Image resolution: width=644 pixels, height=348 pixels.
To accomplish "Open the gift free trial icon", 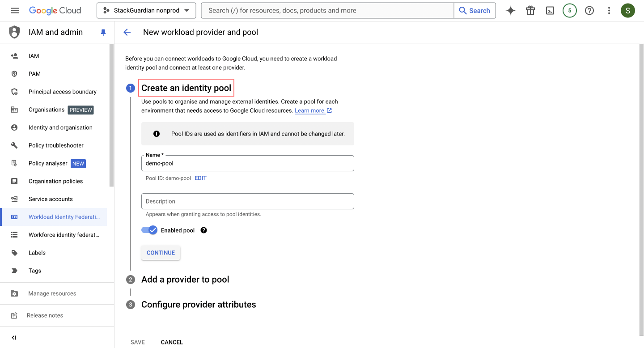I will click(530, 11).
